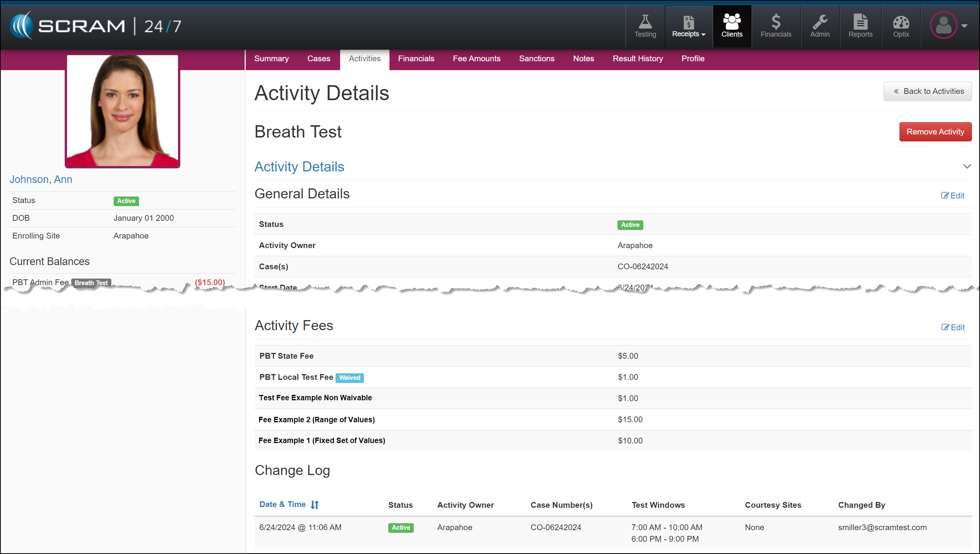Click the Remove Activity button
The image size is (980, 554).
click(x=935, y=132)
